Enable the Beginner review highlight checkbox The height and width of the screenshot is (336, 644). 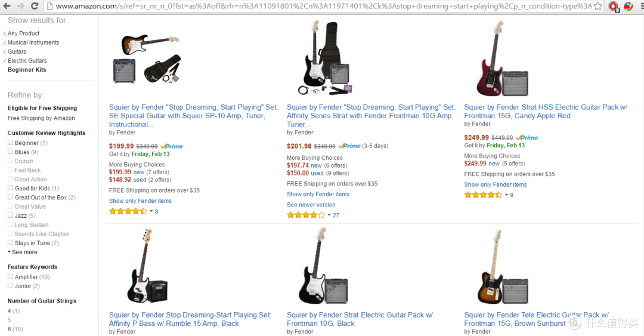pos(11,143)
